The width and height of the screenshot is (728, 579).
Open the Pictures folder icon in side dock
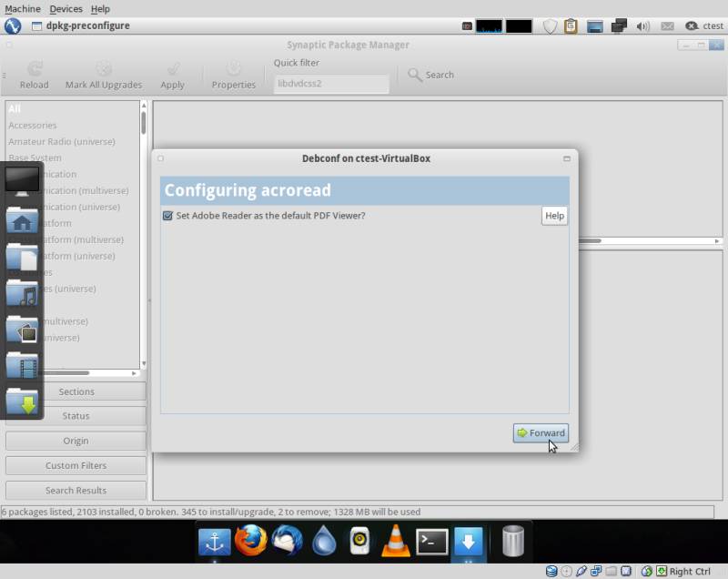[x=22, y=330]
